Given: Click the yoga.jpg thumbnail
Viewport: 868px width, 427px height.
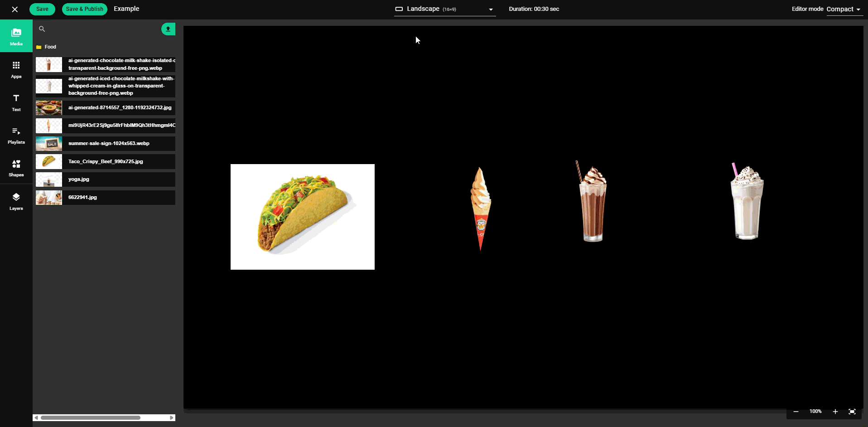Looking at the screenshot, I should coord(49,180).
